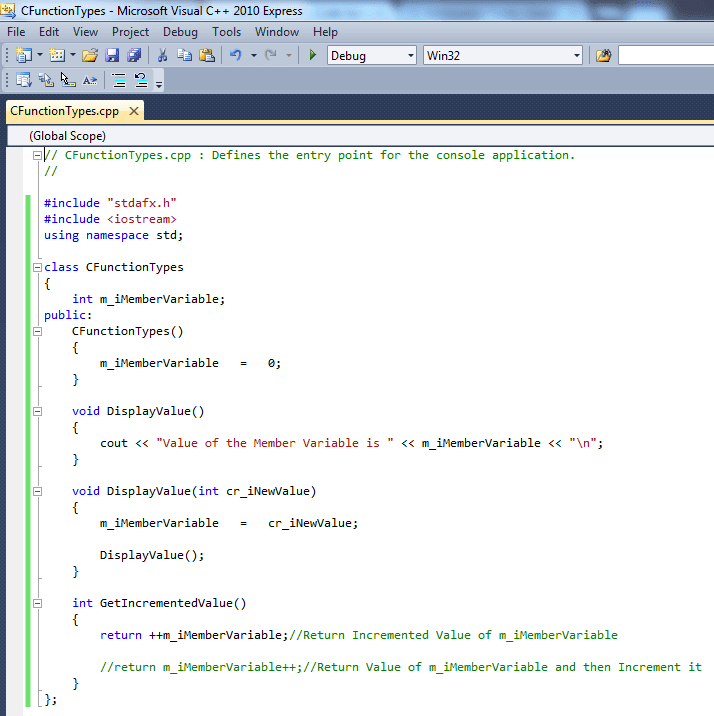Open the Debug menu
The width and height of the screenshot is (714, 716).
pyautogui.click(x=180, y=32)
